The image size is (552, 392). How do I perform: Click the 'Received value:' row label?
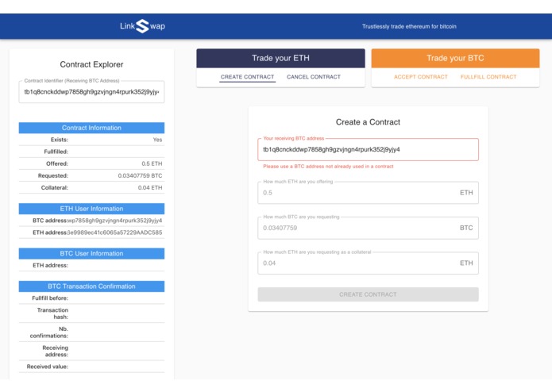[x=48, y=367]
